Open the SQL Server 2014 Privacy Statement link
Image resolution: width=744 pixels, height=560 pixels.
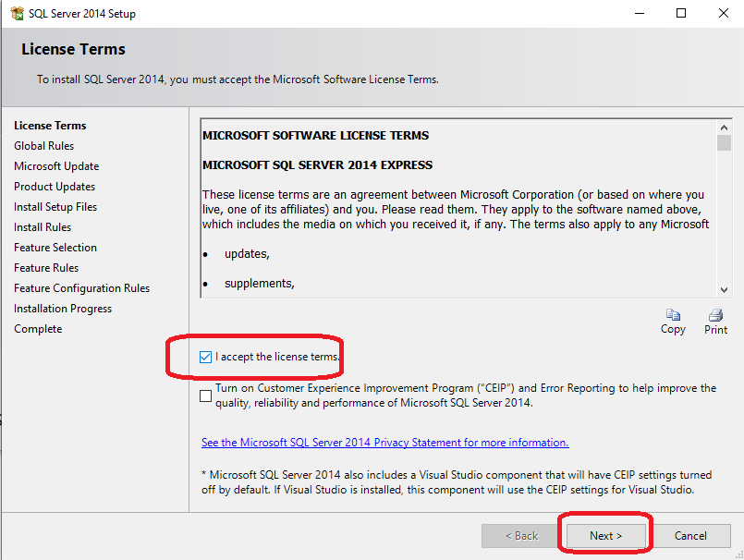(x=384, y=442)
